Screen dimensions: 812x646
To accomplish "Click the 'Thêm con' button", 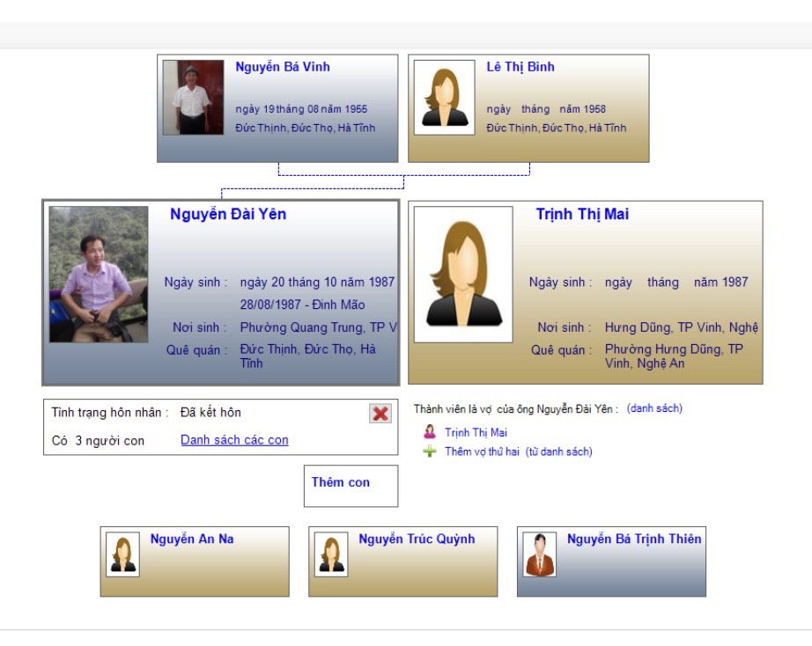I will coord(351,486).
